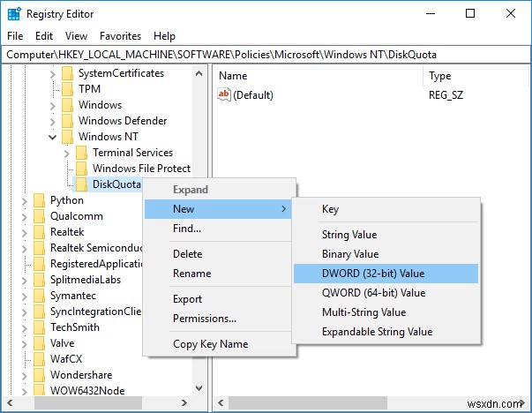This screenshot has height=413, width=532.
Task: Click the registry path address bar
Action: click(265, 54)
